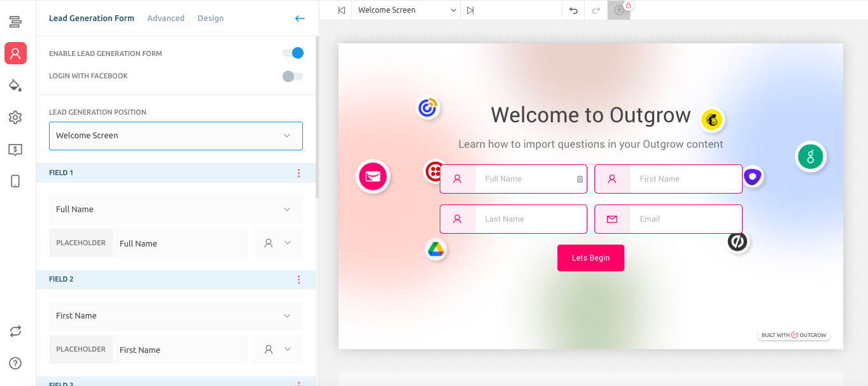Click the green circular icon at canvas right
This screenshot has width=868, height=386.
pos(811,157)
